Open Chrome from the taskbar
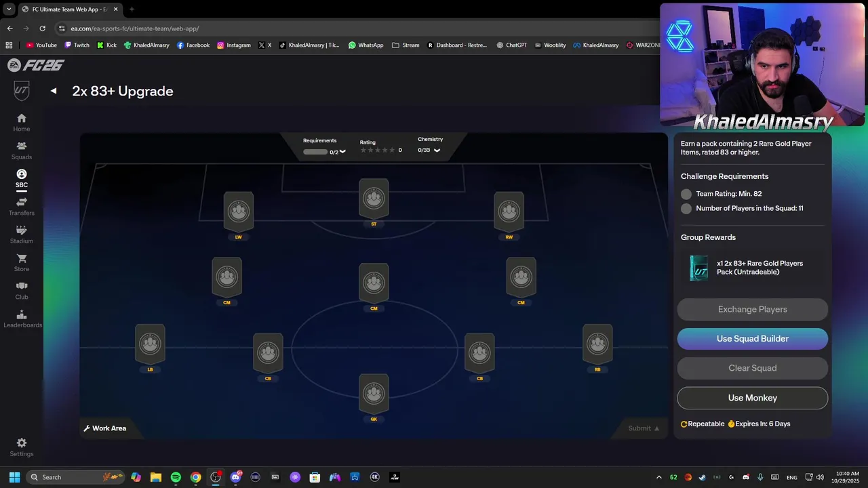Viewport: 868px width, 488px height. [195, 477]
